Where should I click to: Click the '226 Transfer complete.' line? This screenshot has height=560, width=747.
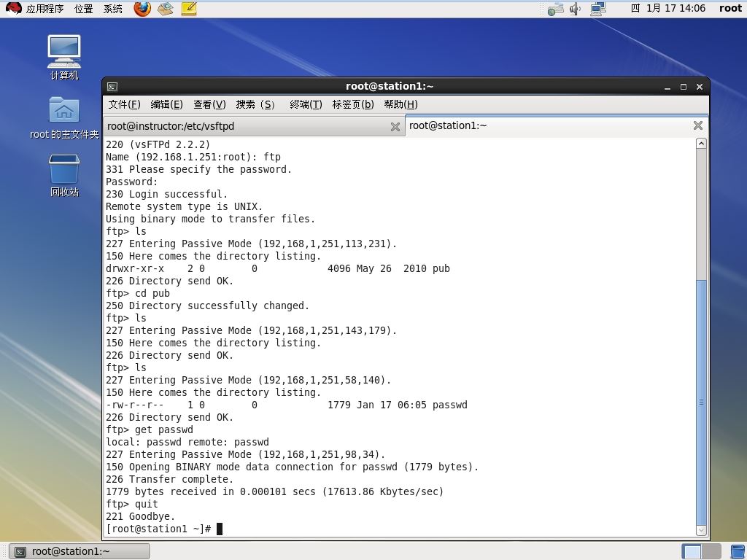pos(169,479)
